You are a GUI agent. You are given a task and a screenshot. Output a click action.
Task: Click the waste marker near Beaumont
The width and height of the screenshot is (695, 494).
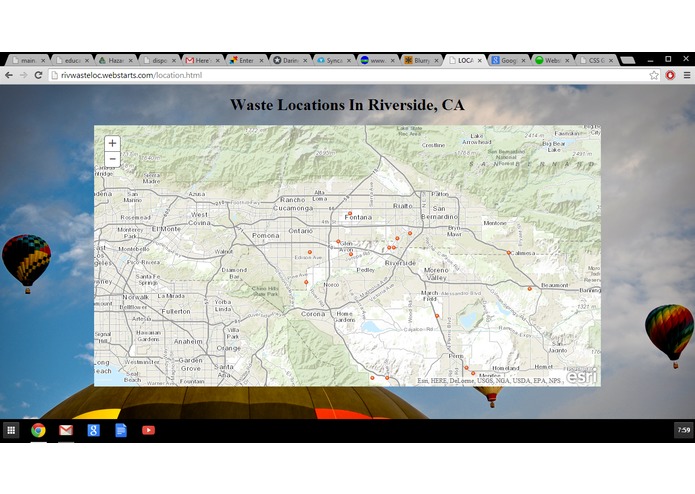click(x=529, y=288)
